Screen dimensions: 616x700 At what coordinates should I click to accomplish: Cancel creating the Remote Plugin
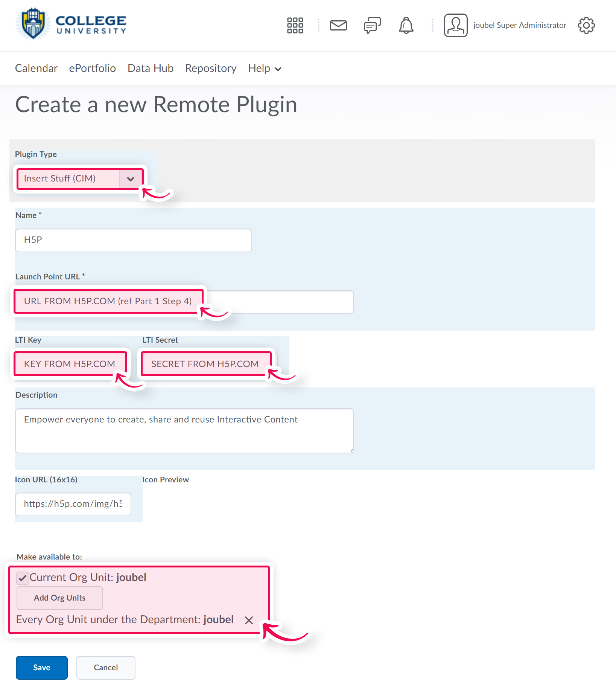pos(106,668)
